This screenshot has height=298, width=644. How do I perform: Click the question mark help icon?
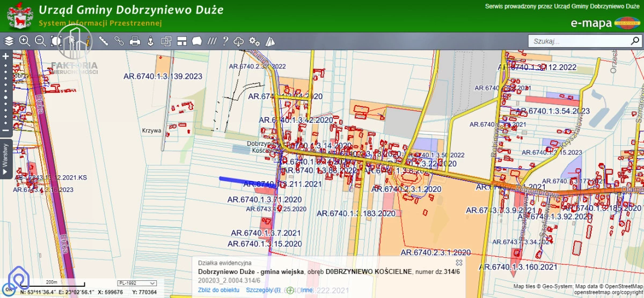pyautogui.click(x=225, y=41)
